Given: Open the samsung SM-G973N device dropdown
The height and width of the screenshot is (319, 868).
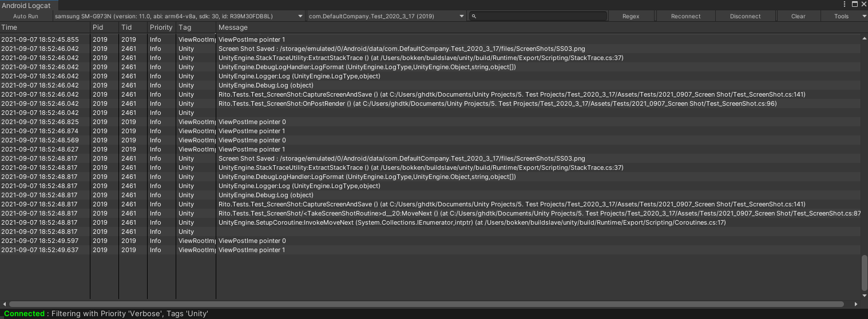Looking at the screenshot, I should 179,17.
